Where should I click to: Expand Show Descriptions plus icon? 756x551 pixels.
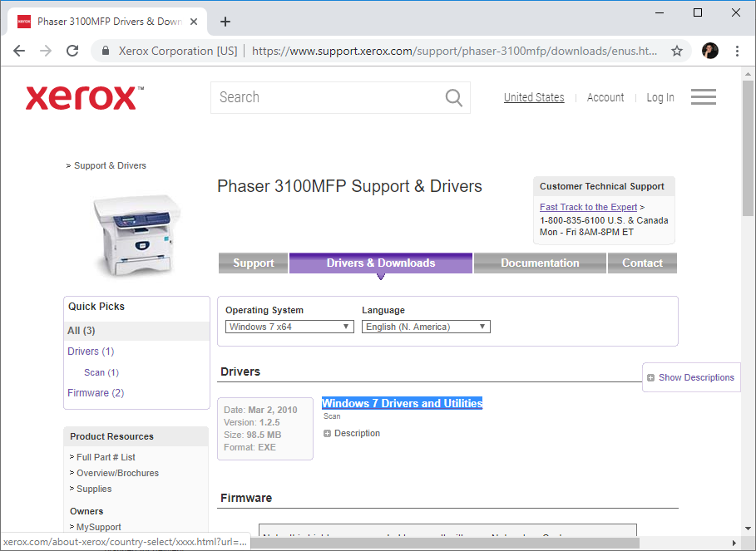pos(650,377)
